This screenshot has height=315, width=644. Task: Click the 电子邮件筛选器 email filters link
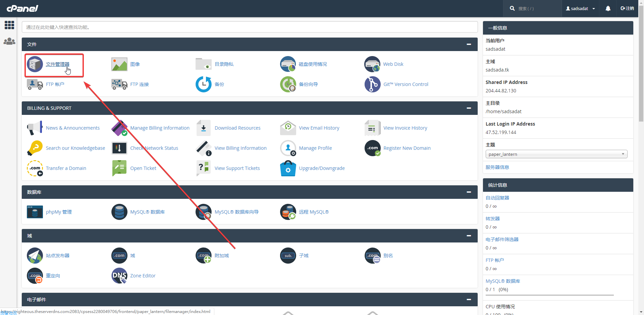point(502,239)
